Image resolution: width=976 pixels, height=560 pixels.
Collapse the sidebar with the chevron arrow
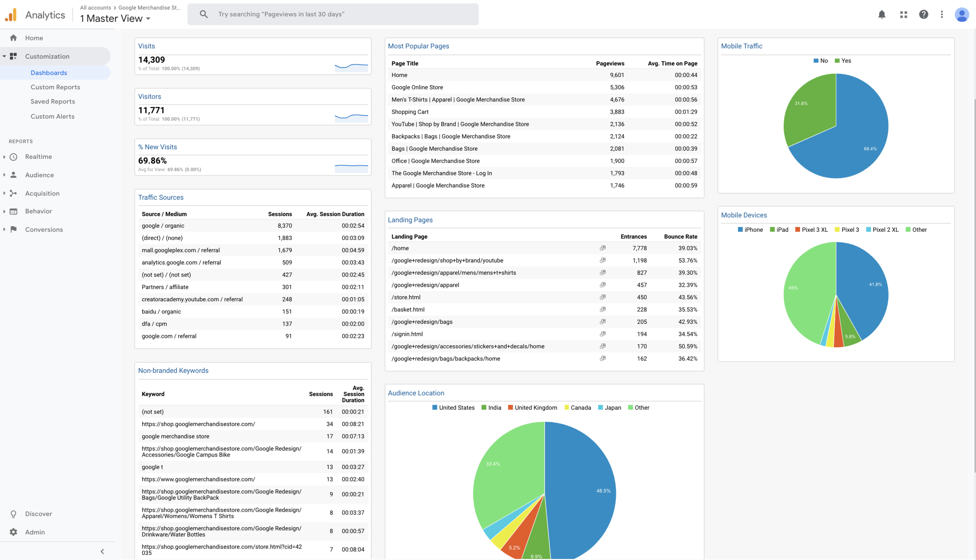click(102, 551)
